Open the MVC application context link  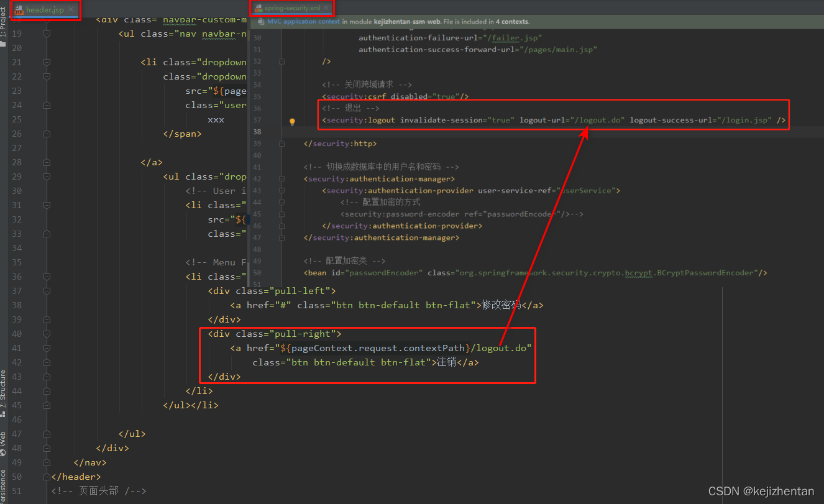coord(303,21)
